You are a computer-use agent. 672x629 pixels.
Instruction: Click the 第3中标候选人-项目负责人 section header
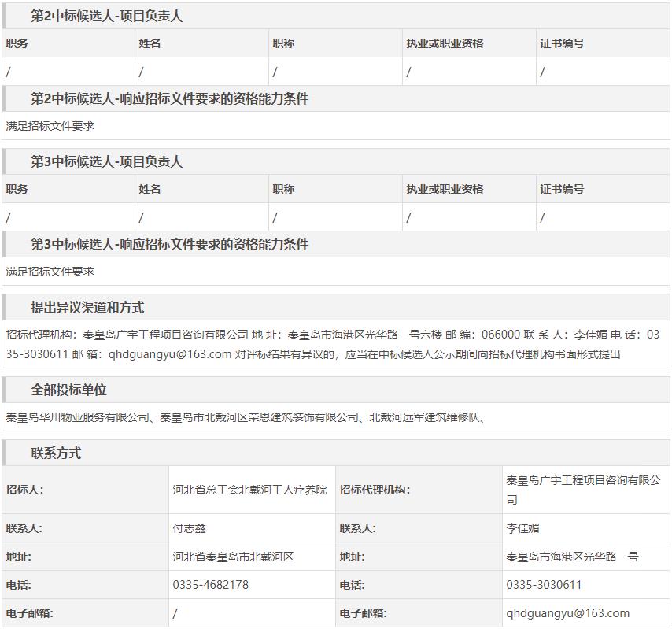click(x=106, y=161)
